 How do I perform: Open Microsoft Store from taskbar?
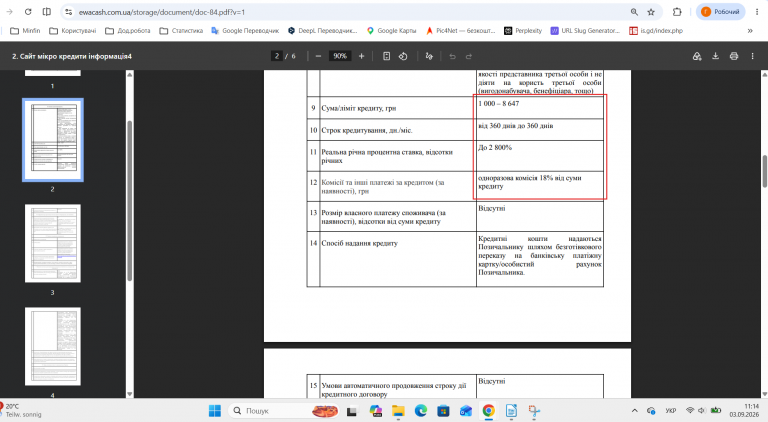pos(443,411)
